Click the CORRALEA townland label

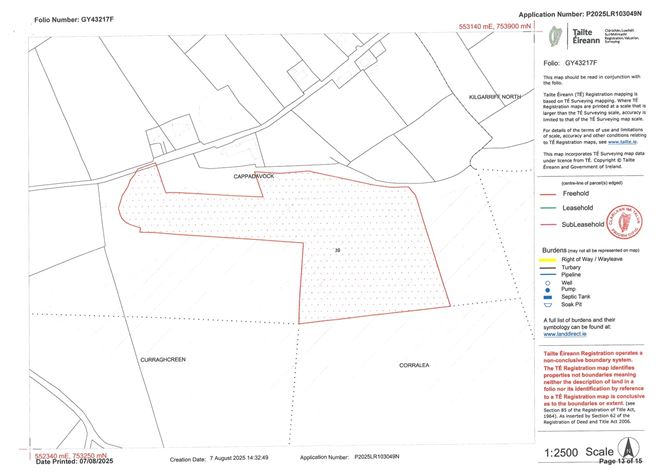(414, 365)
